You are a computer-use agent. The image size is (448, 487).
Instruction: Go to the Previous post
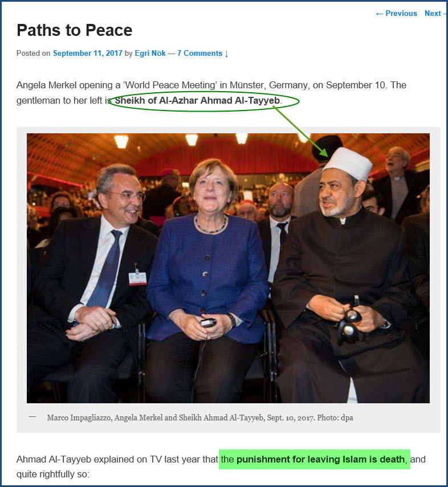tap(396, 13)
